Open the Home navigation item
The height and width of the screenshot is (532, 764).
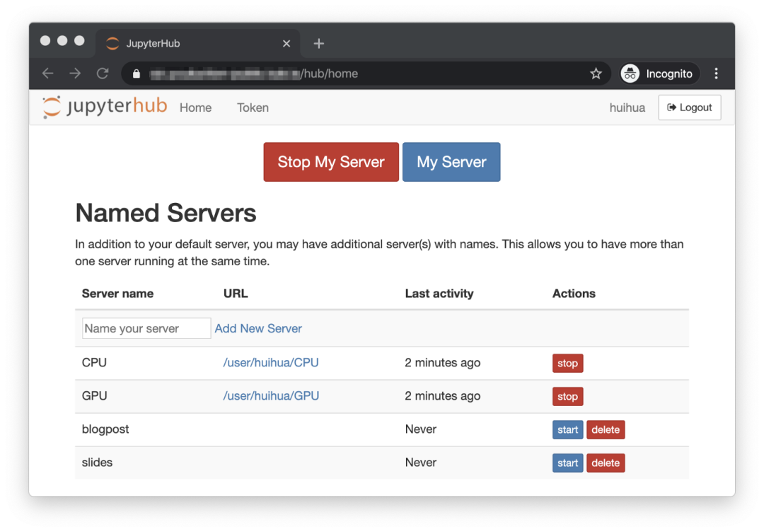[195, 108]
